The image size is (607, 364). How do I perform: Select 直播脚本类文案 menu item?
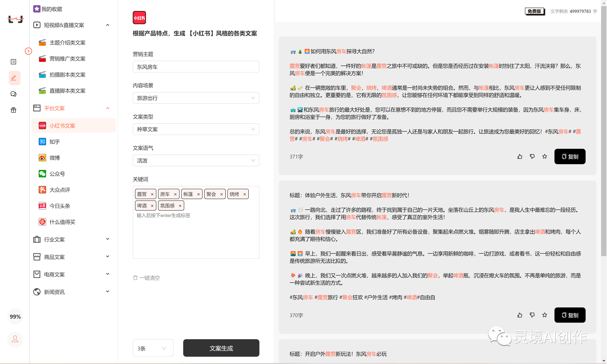point(74,91)
